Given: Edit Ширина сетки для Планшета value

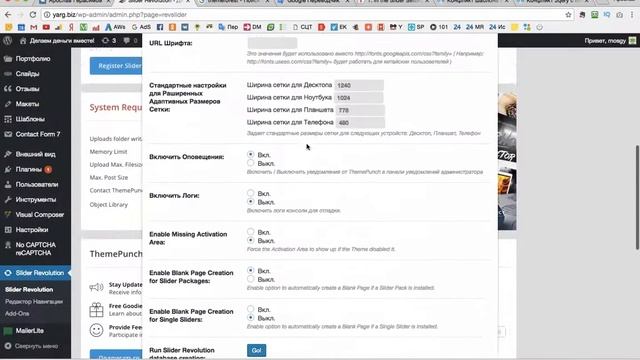Looking at the screenshot, I should 360,110.
